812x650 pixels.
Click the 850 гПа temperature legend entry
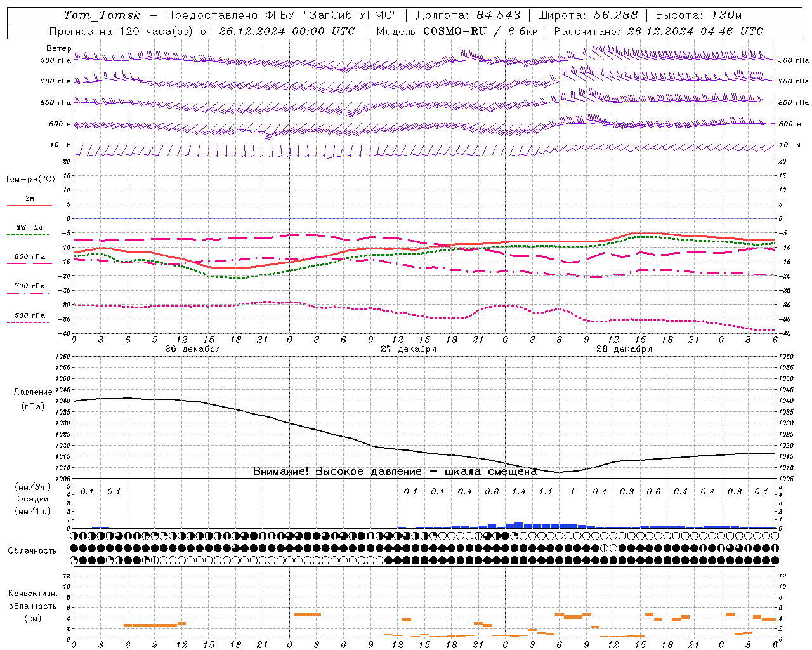(29, 257)
